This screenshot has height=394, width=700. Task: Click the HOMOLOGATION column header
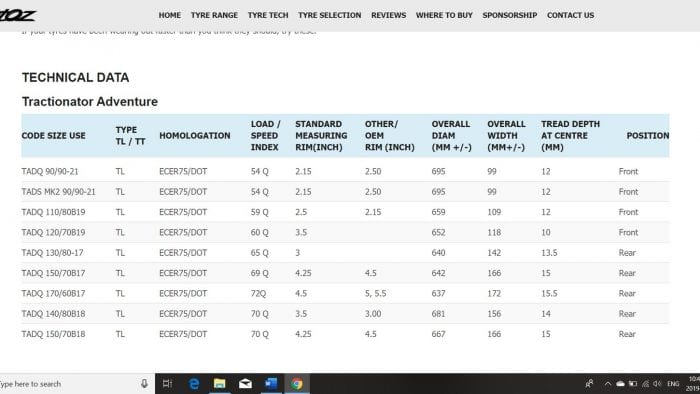[195, 136]
